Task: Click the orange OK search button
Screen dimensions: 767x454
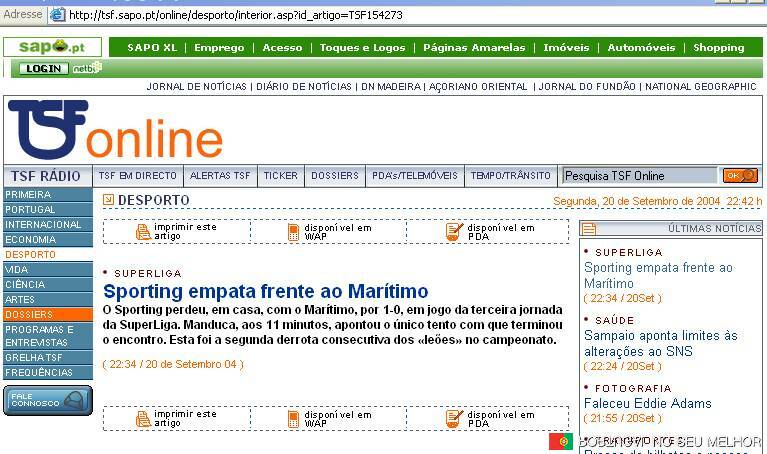Action: [740, 176]
